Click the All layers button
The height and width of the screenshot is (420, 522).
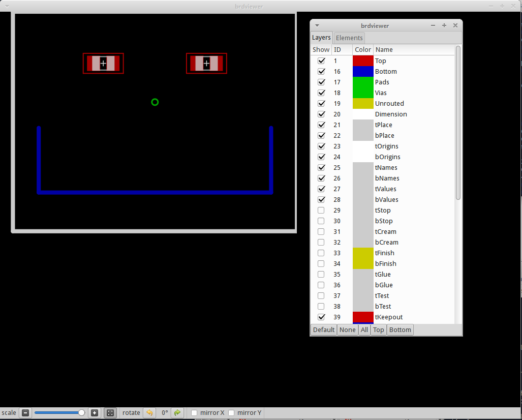click(364, 329)
